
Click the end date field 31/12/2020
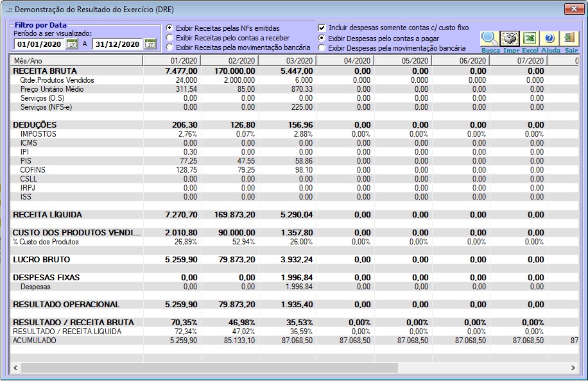click(117, 44)
